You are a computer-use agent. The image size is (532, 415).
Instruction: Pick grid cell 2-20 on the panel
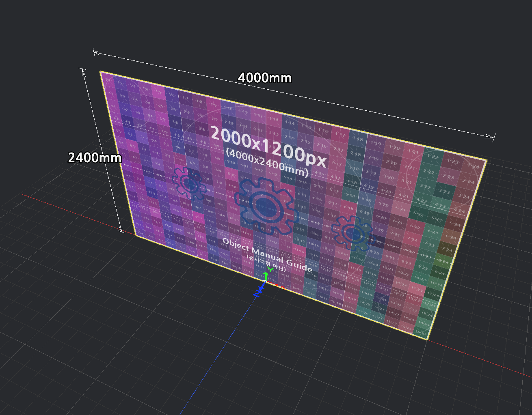[391, 162]
